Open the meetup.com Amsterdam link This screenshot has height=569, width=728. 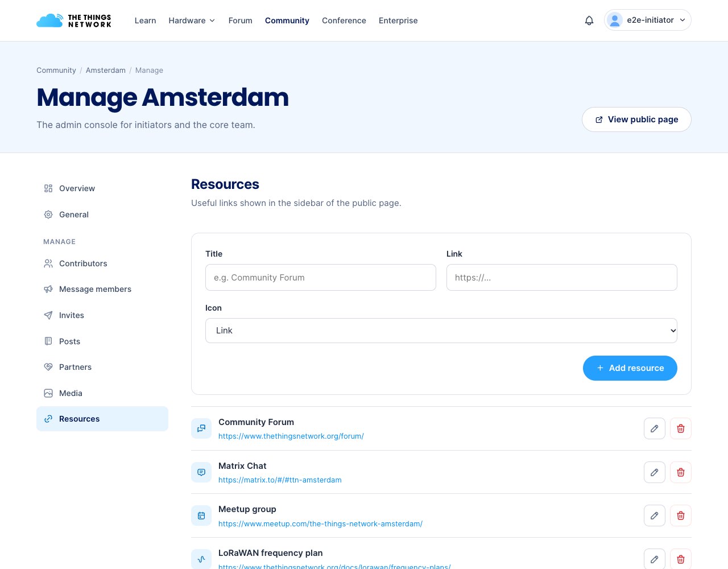point(320,524)
